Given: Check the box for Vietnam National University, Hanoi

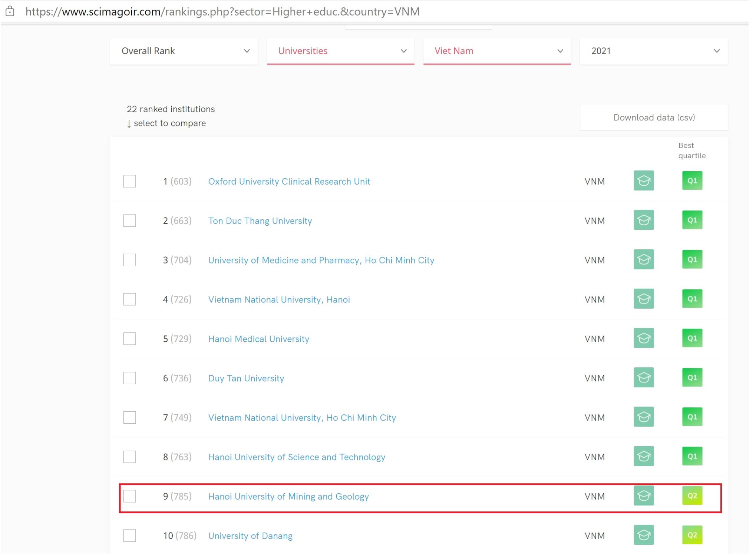Looking at the screenshot, I should [129, 299].
